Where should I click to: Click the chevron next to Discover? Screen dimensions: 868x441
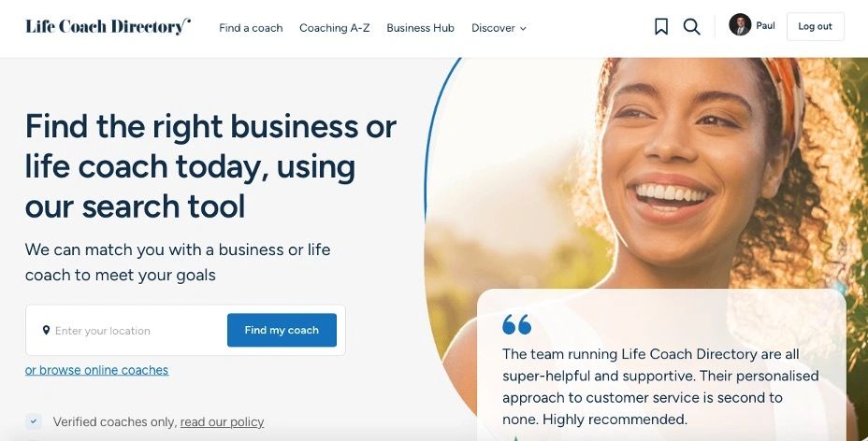pos(523,28)
